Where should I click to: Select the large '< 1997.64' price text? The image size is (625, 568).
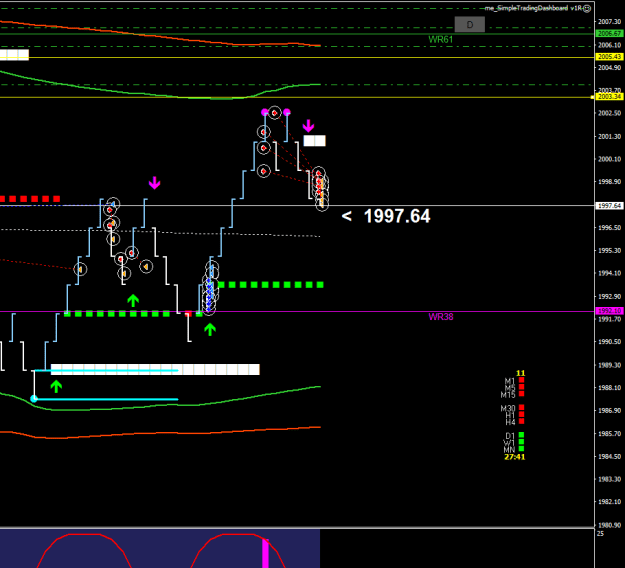386,216
